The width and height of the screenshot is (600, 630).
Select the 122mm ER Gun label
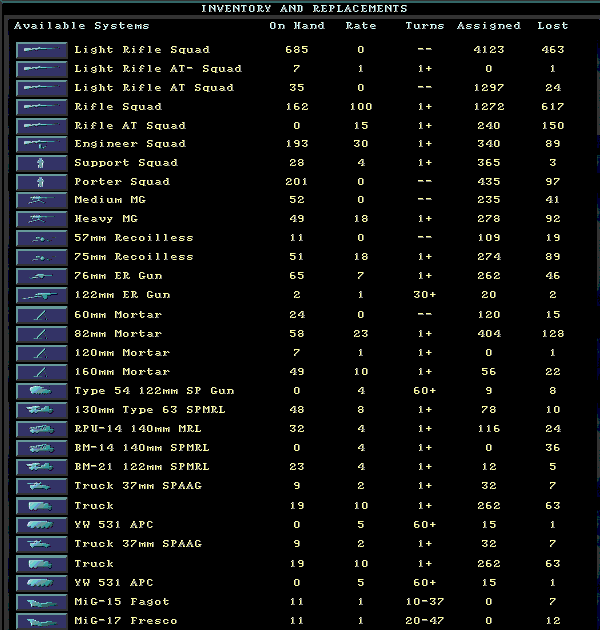[x=122, y=295]
